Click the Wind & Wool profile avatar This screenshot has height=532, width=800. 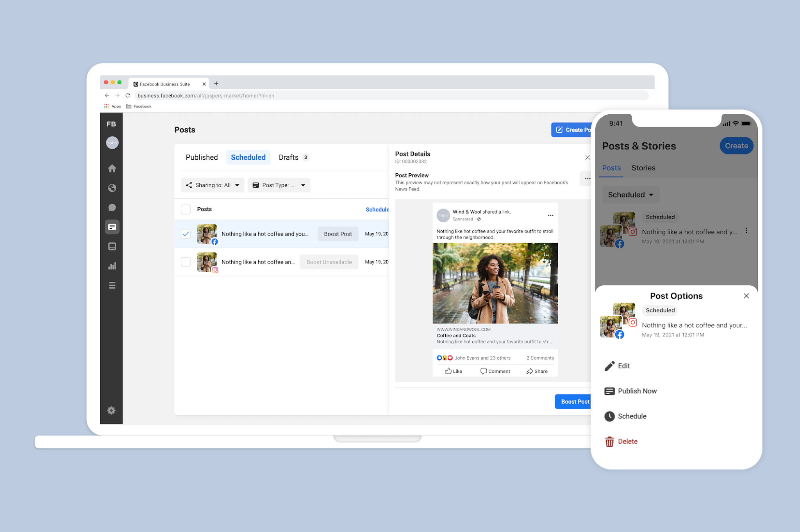(443, 215)
